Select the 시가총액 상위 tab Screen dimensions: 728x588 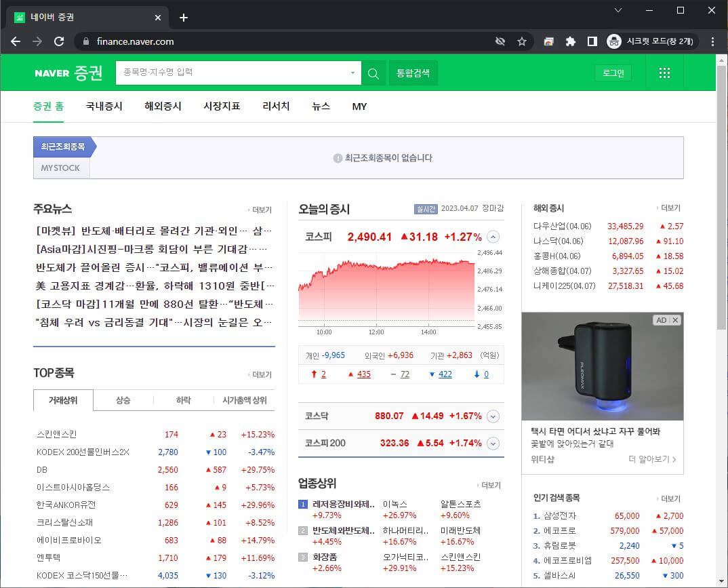[244, 400]
